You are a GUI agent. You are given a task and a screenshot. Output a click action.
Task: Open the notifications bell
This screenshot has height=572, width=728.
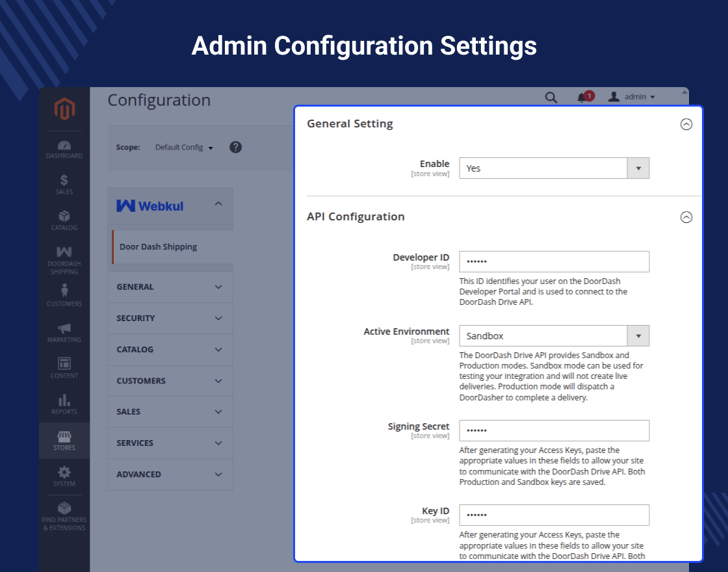pyautogui.click(x=585, y=97)
